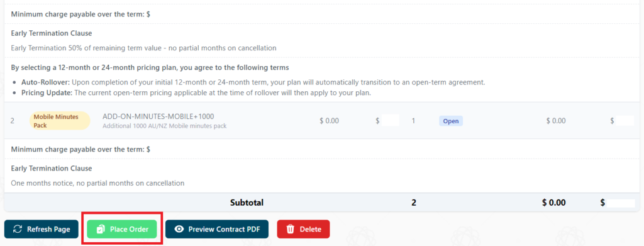Click the Refresh Page button label
644x246 pixels.
point(48,229)
